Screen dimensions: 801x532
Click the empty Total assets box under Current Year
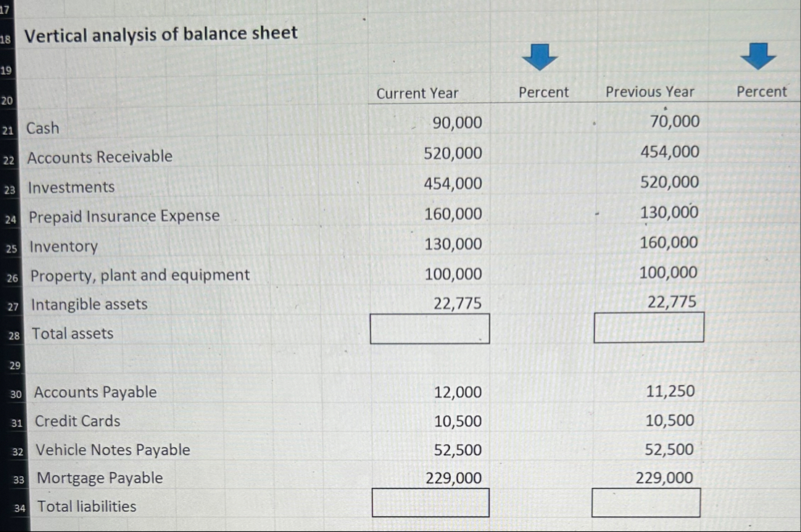coord(431,328)
